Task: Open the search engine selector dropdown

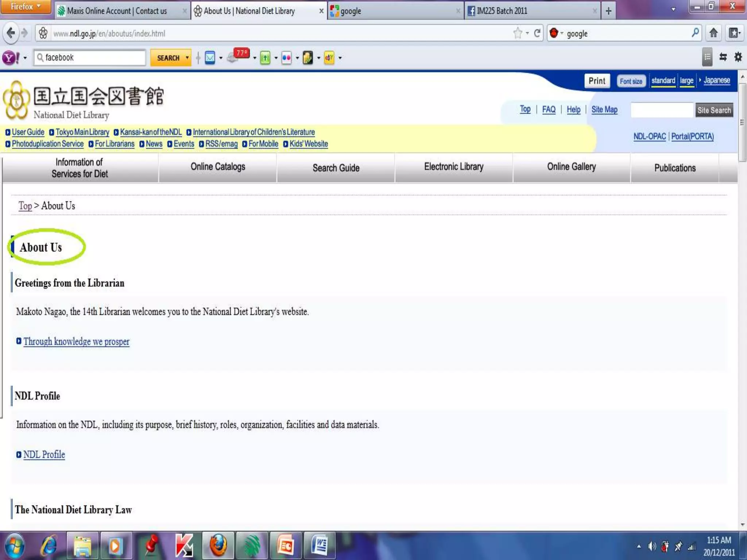Action: [557, 34]
